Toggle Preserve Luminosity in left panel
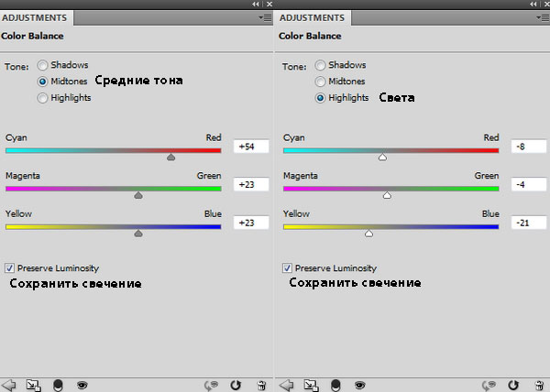 coord(9,268)
